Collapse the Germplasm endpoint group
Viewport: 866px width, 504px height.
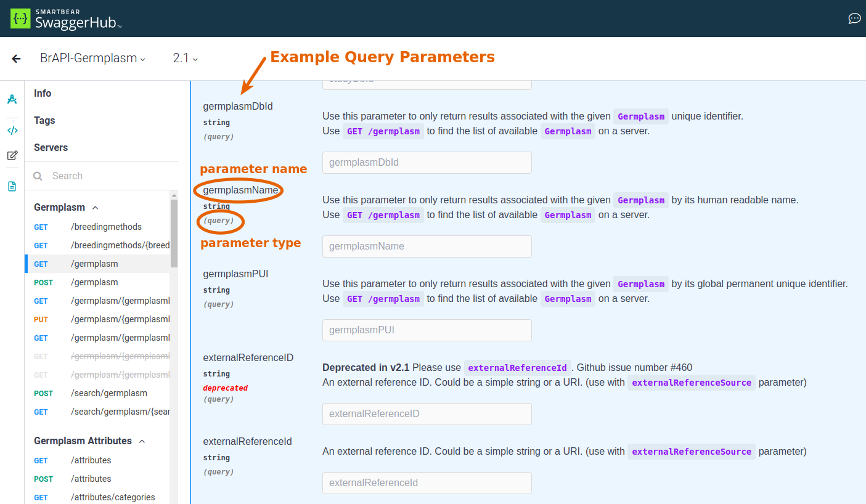tap(95, 208)
